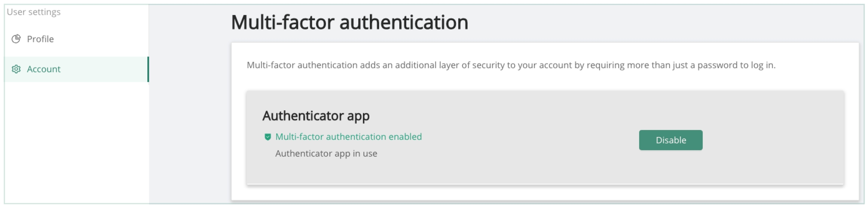Click the word "enabled" in green status

click(x=405, y=137)
